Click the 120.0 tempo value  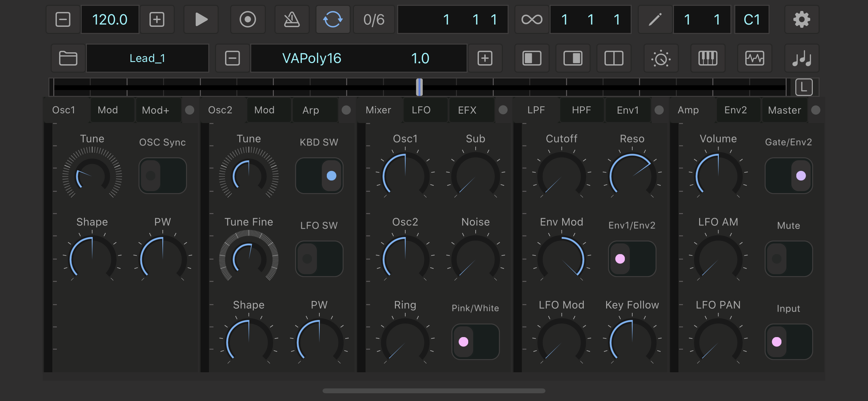[110, 19]
